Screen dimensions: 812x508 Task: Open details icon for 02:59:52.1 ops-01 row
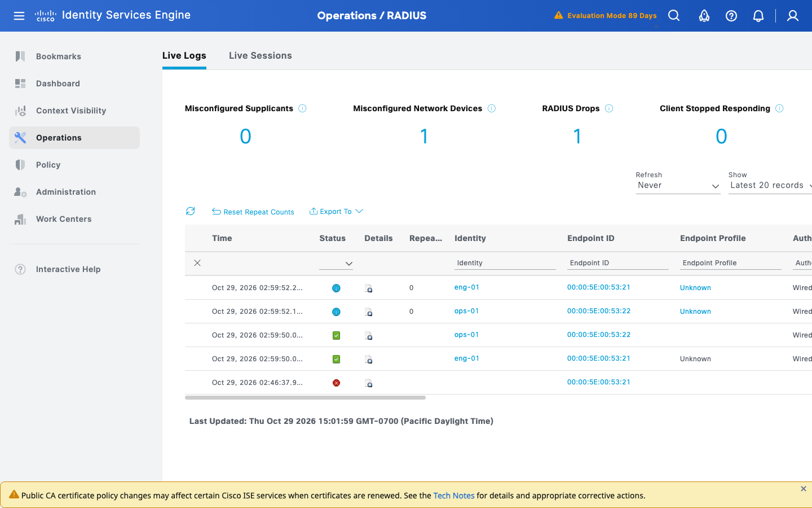[368, 312]
